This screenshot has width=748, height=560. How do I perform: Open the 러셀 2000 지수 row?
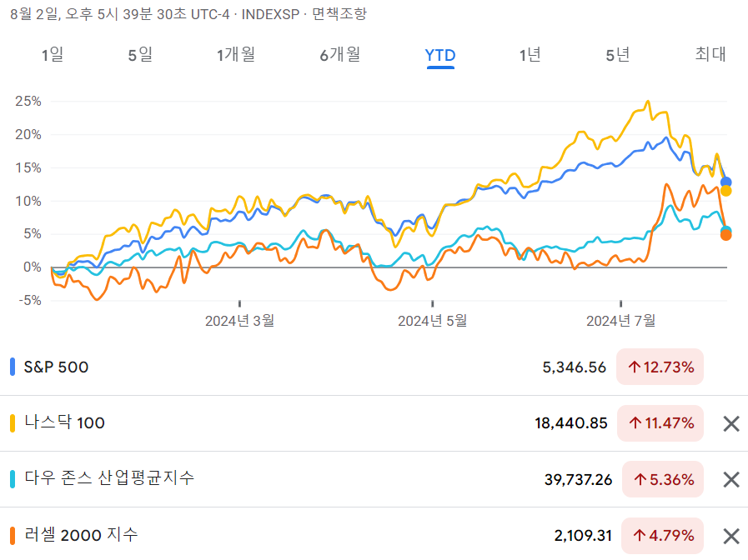[374, 535]
